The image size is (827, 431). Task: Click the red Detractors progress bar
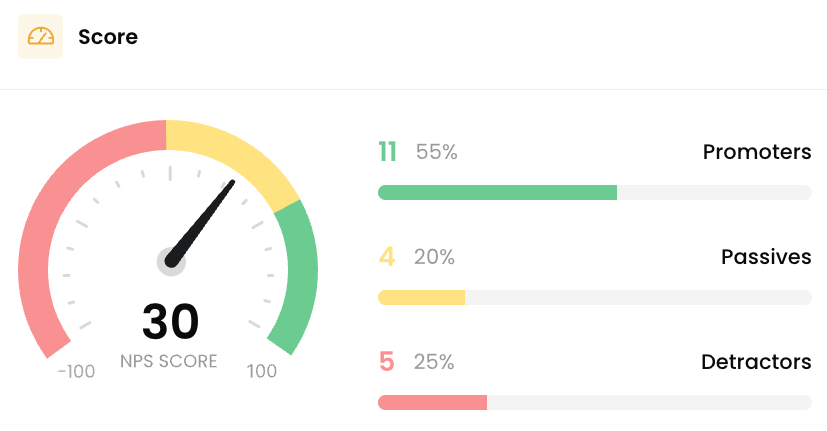click(432, 403)
